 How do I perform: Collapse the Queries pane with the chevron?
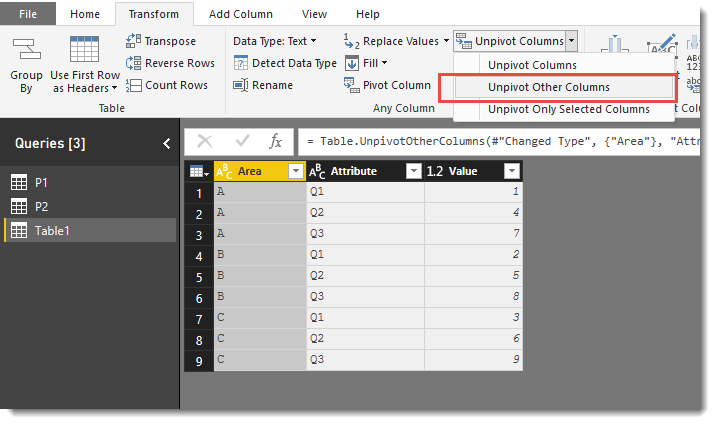(x=166, y=144)
